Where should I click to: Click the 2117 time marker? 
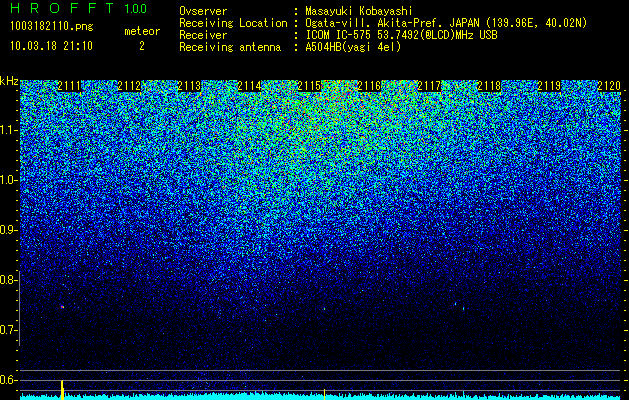[429, 86]
